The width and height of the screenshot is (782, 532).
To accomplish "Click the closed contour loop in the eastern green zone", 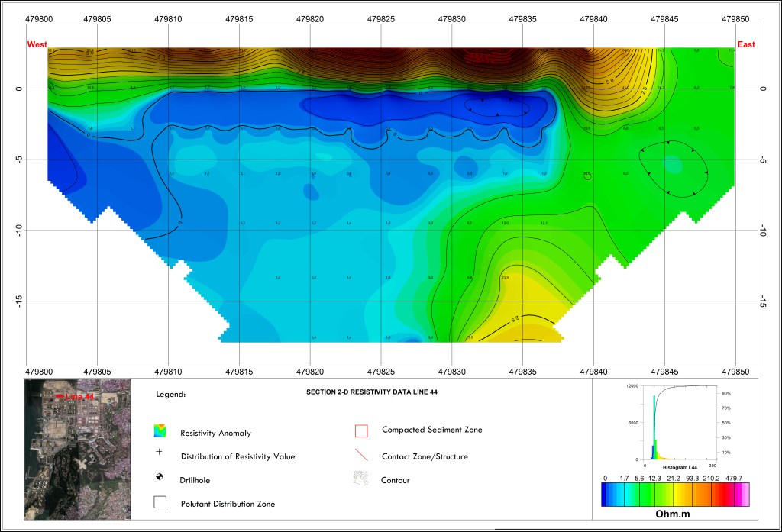I will pos(672,168).
